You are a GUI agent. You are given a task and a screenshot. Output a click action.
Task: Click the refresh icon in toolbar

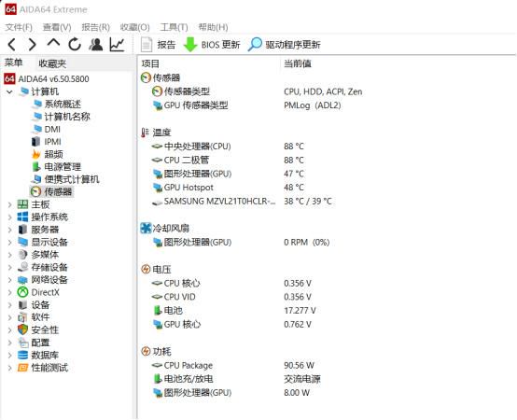(75, 44)
